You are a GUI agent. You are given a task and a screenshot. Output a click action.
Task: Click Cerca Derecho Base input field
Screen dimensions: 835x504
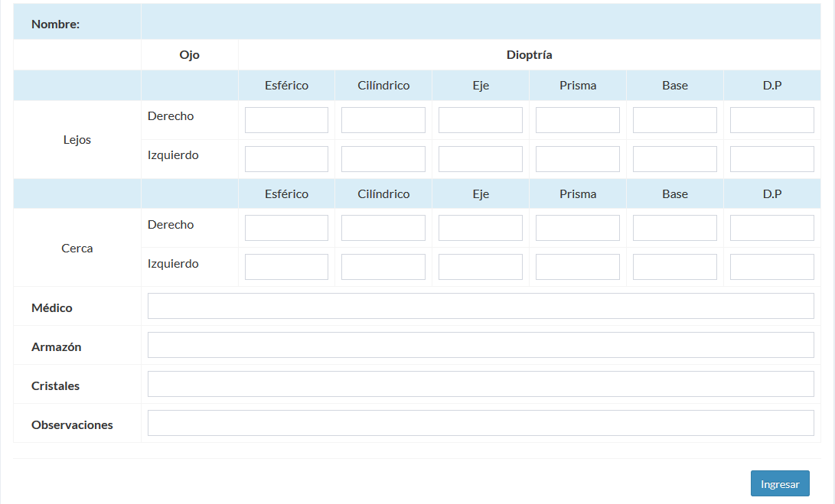(675, 228)
